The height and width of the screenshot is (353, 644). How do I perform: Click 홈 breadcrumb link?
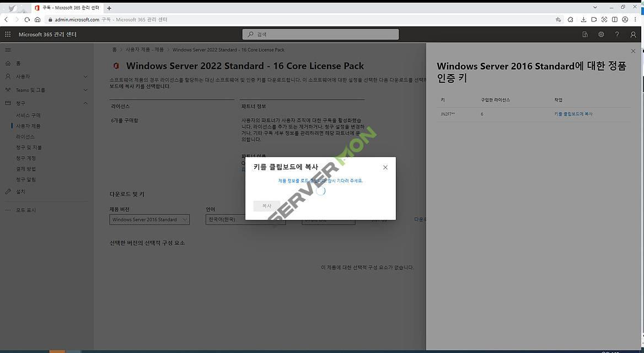pos(114,50)
